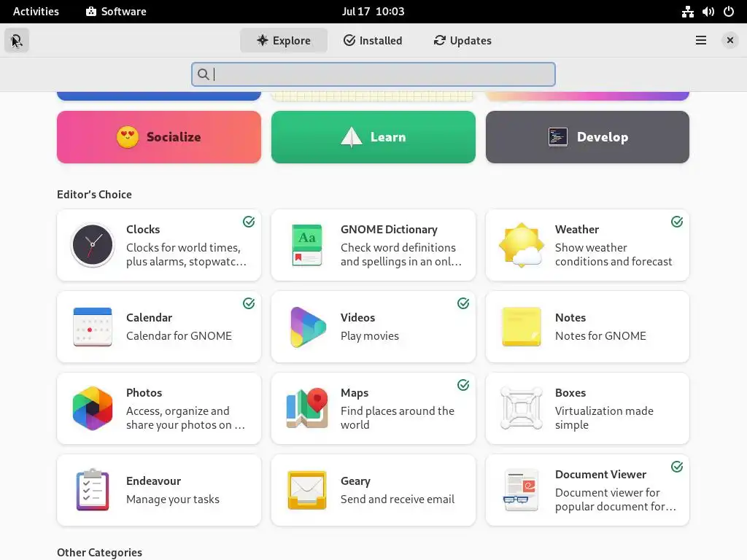Image resolution: width=747 pixels, height=560 pixels.
Task: Click the magnifier icon in search field
Action: point(203,74)
